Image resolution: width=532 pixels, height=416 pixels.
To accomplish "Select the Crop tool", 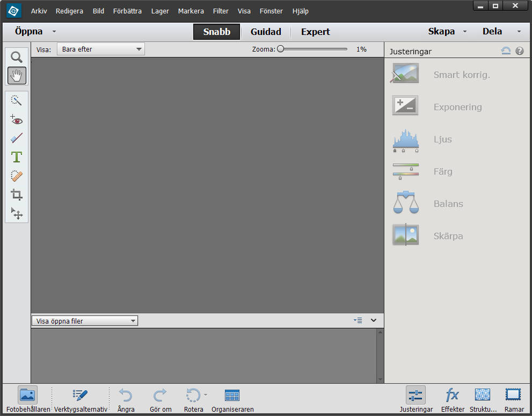I will point(16,195).
